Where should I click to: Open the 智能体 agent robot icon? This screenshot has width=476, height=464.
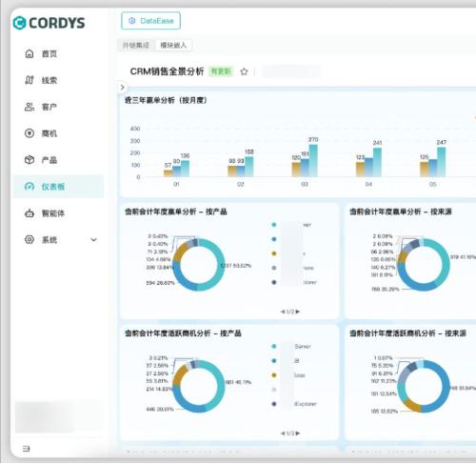click(x=30, y=213)
